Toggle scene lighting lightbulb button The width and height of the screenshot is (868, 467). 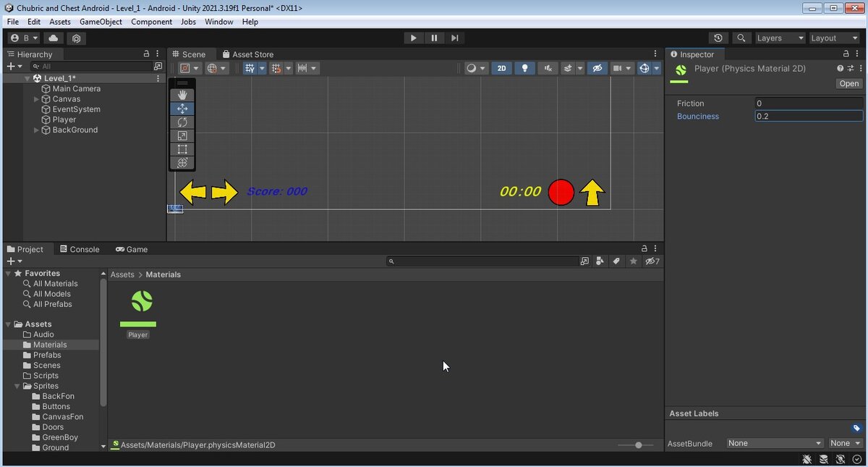(525, 68)
